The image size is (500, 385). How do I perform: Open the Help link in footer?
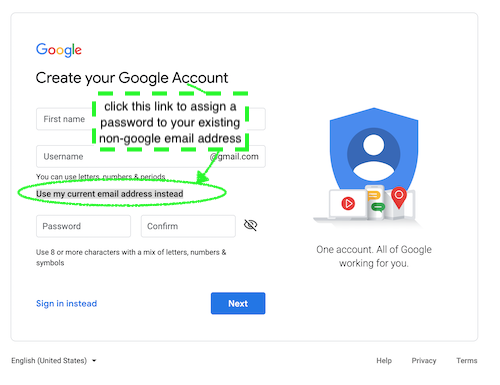pyautogui.click(x=384, y=361)
